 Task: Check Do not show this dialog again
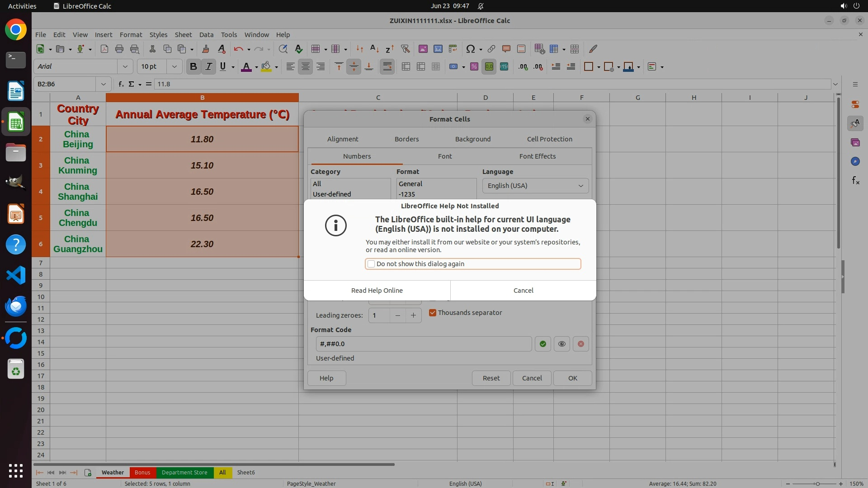(x=371, y=264)
